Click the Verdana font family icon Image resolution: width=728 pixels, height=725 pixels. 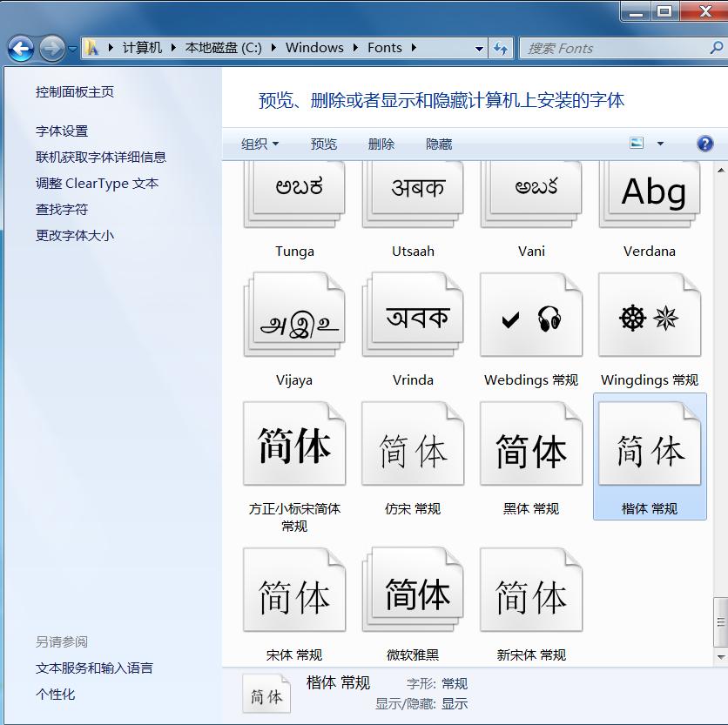[x=650, y=194]
